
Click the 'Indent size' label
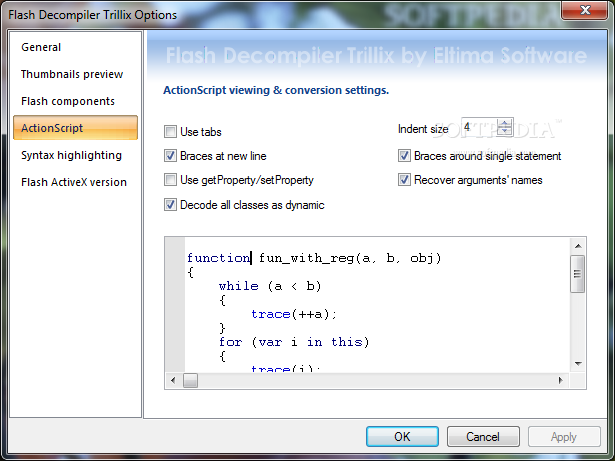(x=423, y=129)
